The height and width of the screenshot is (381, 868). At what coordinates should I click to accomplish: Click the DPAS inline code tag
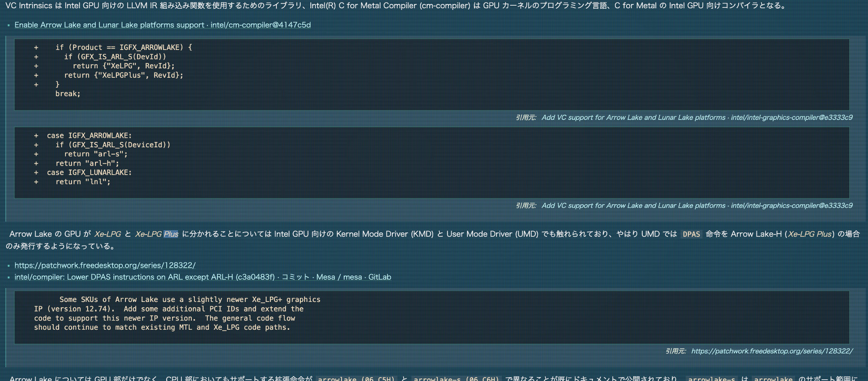click(691, 234)
